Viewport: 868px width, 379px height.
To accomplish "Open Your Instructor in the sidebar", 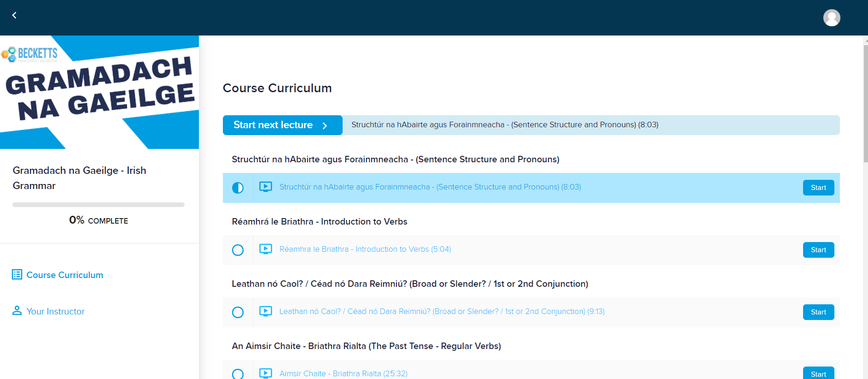I will [56, 311].
